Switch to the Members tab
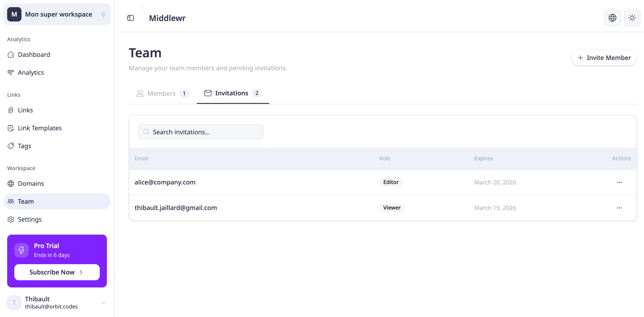644x317 pixels. [163, 94]
